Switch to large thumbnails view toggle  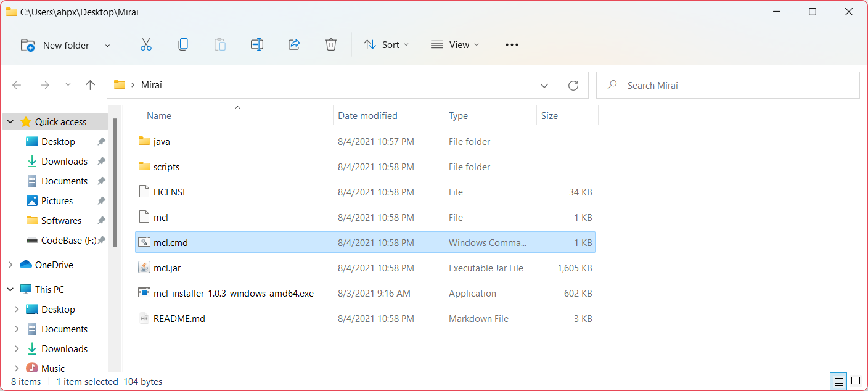[x=856, y=382]
